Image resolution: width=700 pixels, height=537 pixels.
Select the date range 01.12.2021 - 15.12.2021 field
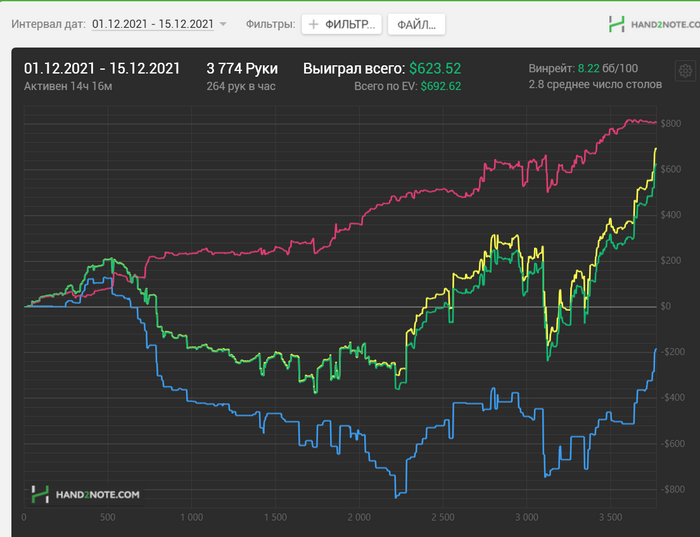click(x=153, y=24)
